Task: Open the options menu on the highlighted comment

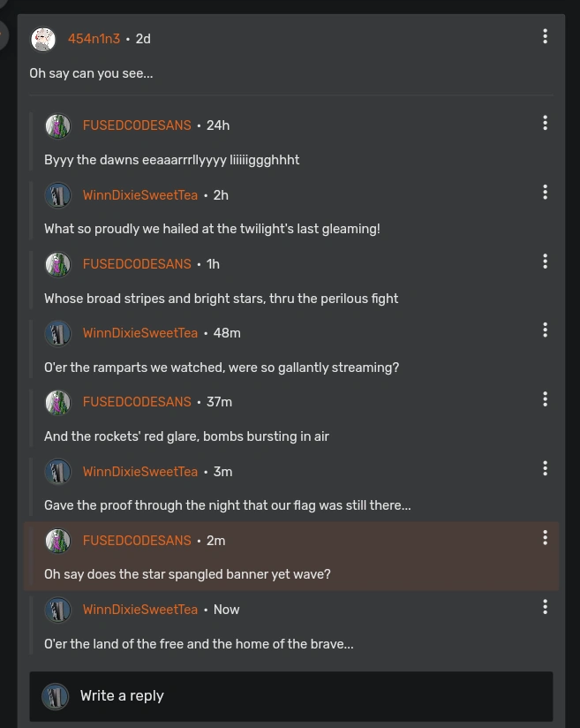Action: (x=545, y=537)
